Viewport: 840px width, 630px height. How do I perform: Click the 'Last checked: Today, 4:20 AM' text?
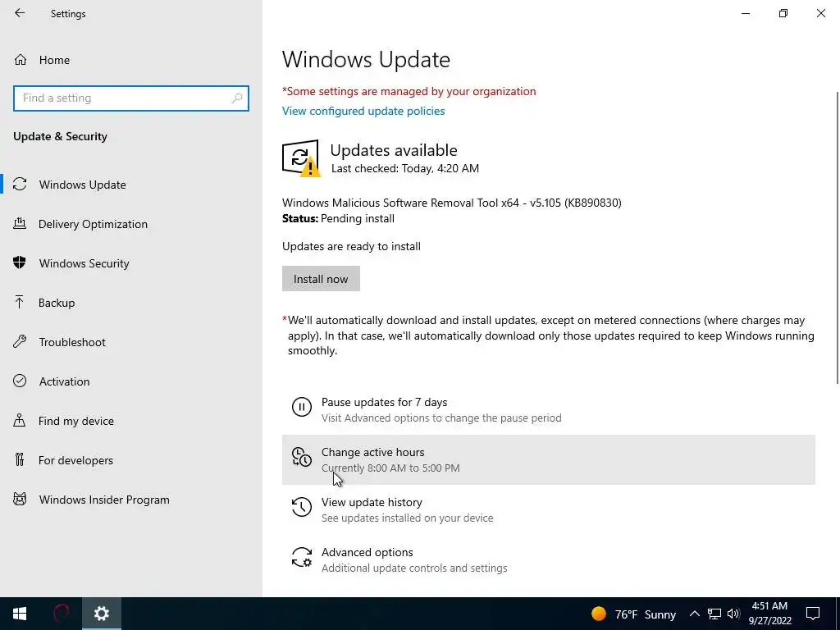click(405, 168)
